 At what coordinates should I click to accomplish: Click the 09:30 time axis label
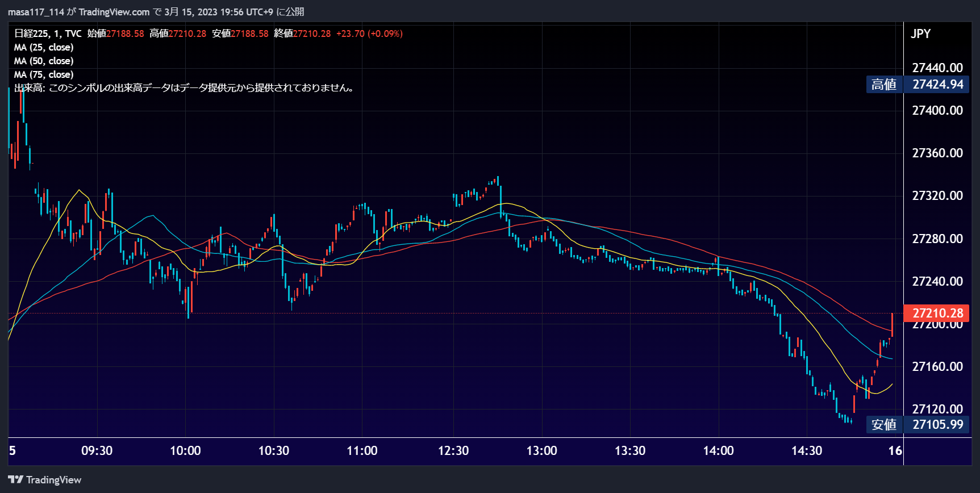[x=97, y=451]
